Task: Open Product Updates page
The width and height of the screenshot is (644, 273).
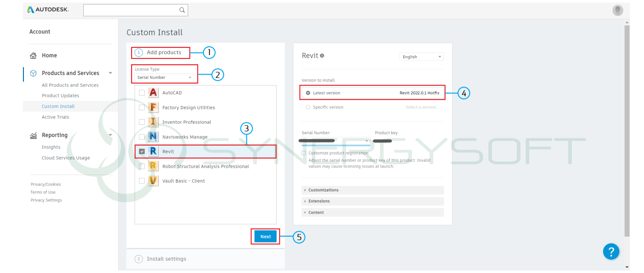Action: 60,96
